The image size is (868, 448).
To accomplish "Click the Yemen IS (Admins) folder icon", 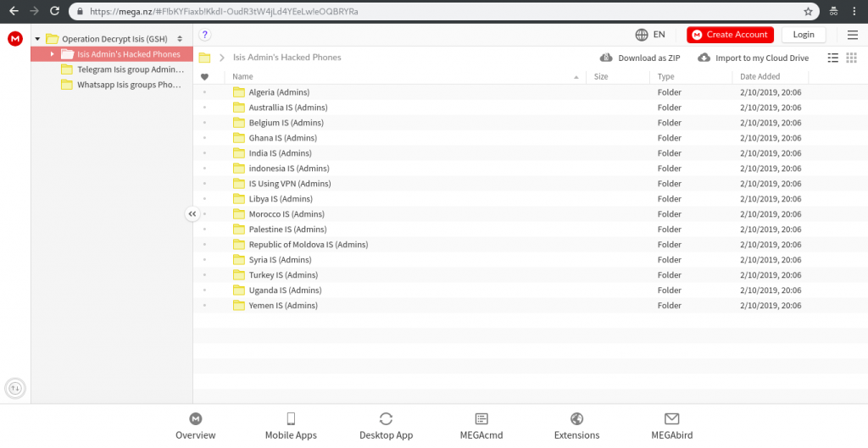I will click(x=238, y=306).
